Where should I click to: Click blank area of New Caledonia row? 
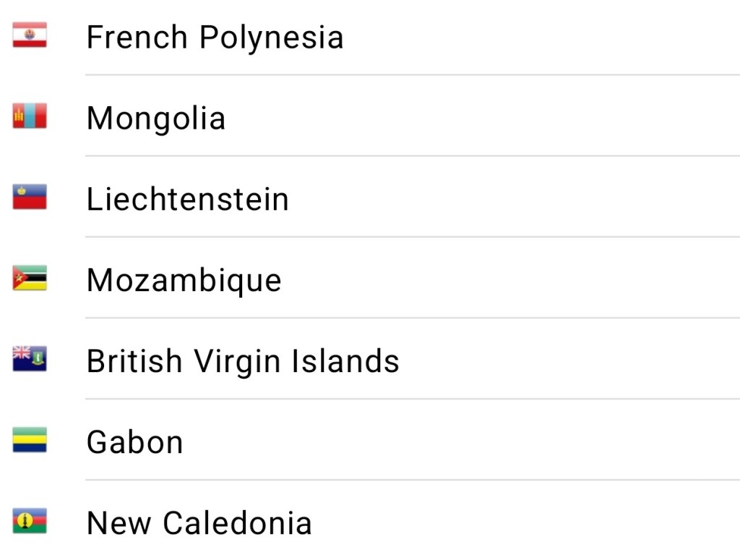pyautogui.click(x=542, y=522)
